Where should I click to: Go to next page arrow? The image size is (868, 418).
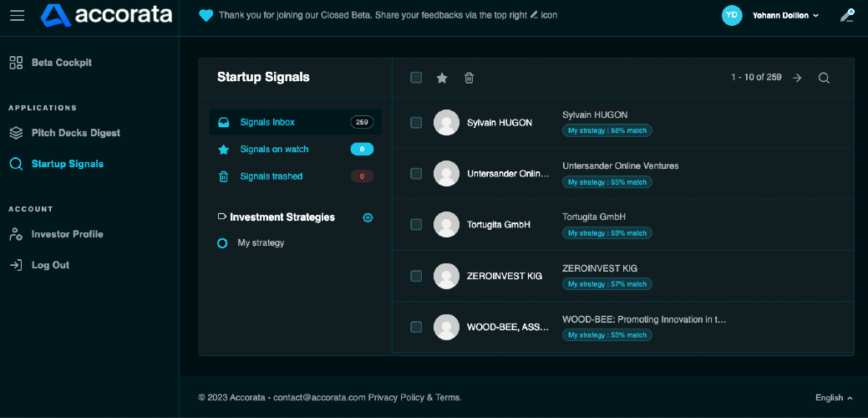click(797, 78)
